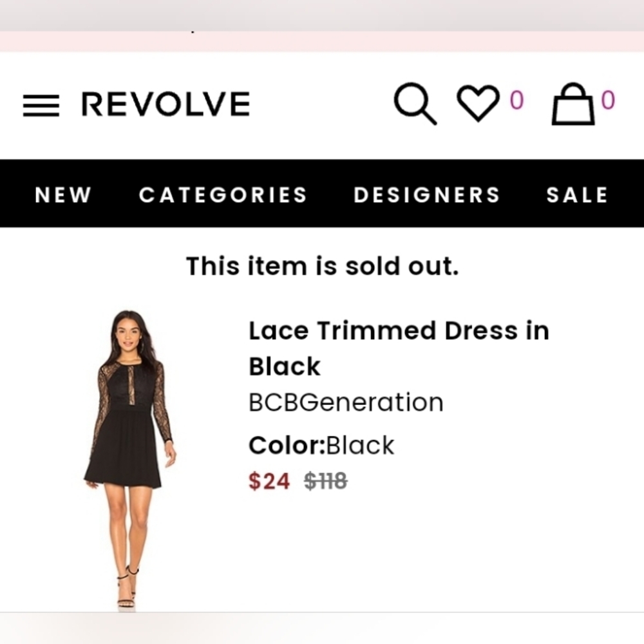Open the Lace Trimmed Dress title link
The width and height of the screenshot is (644, 644).
399,348
